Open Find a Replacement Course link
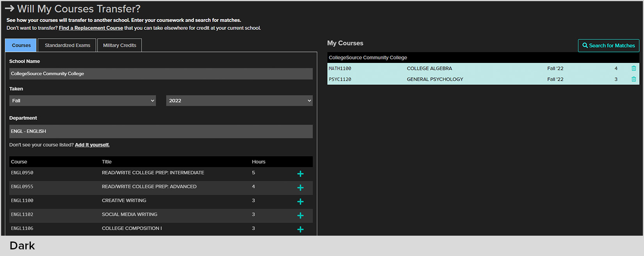The width and height of the screenshot is (644, 256). (91, 28)
